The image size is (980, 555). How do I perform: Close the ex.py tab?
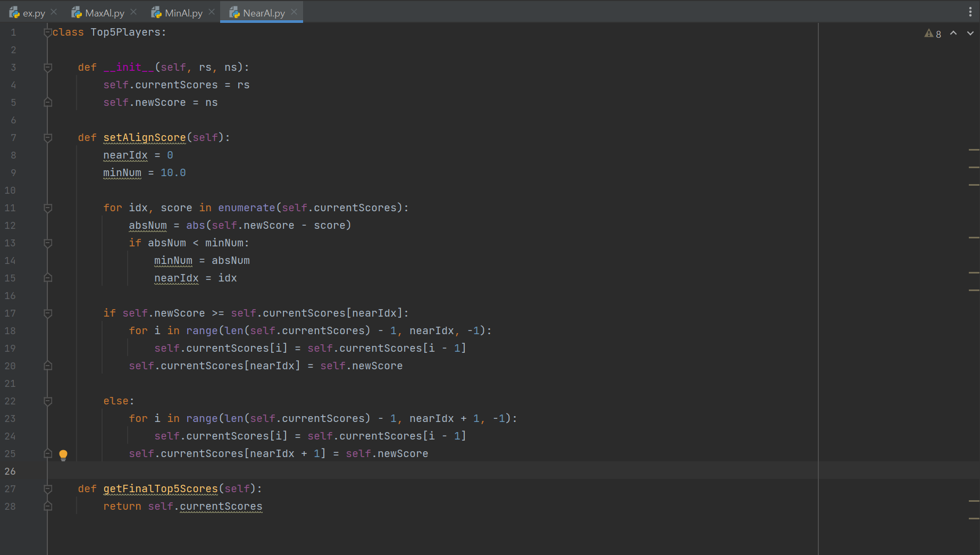tap(54, 12)
